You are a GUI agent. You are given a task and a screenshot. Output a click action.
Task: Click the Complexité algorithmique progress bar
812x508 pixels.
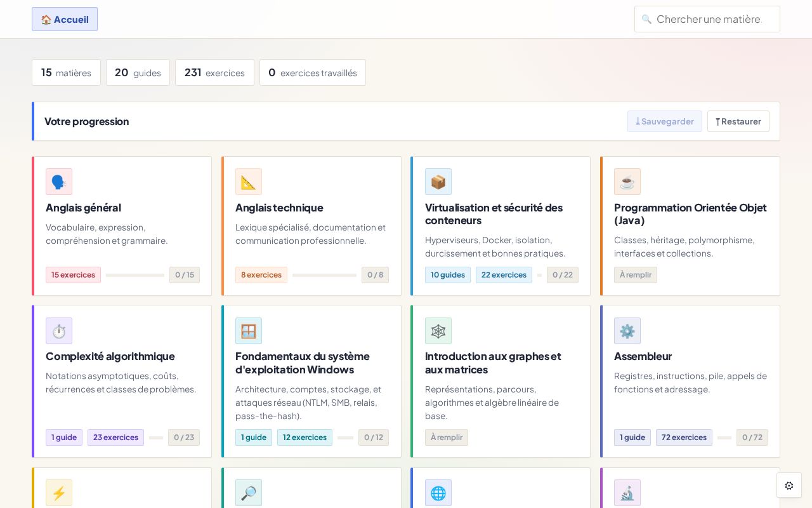click(156, 438)
